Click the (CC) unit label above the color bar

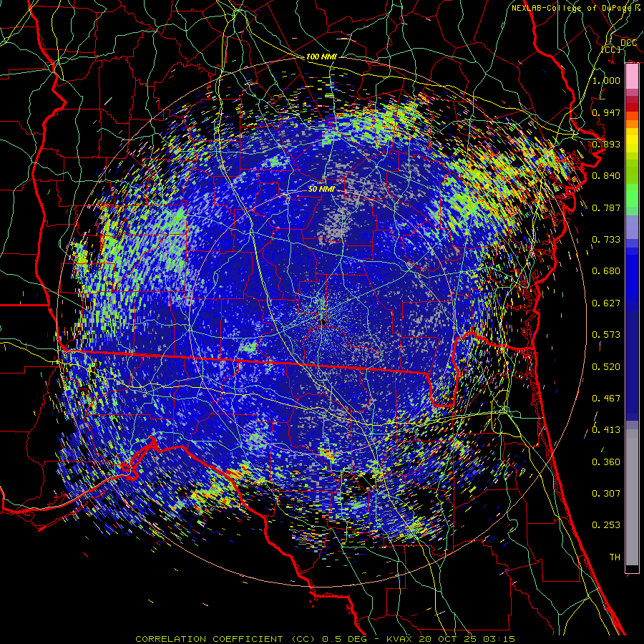tap(611, 49)
